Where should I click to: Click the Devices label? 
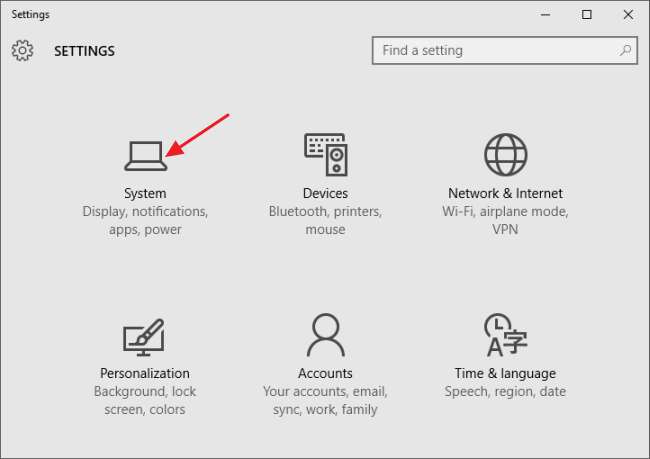[325, 193]
